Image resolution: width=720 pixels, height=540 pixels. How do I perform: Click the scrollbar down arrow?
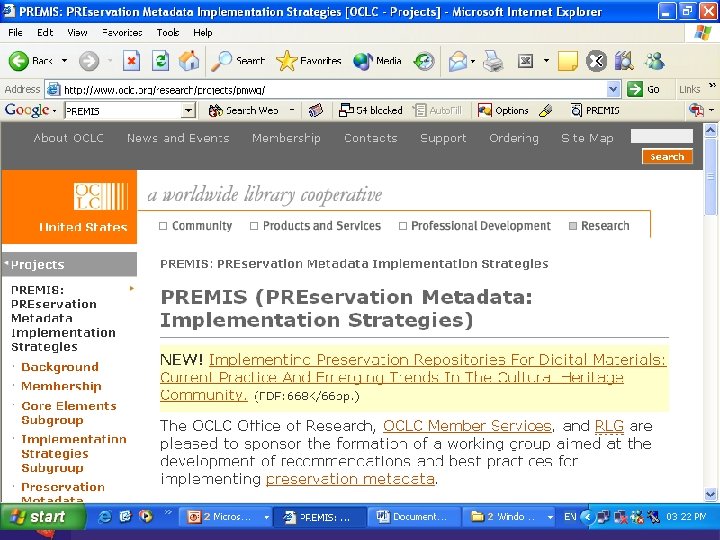pos(710,495)
